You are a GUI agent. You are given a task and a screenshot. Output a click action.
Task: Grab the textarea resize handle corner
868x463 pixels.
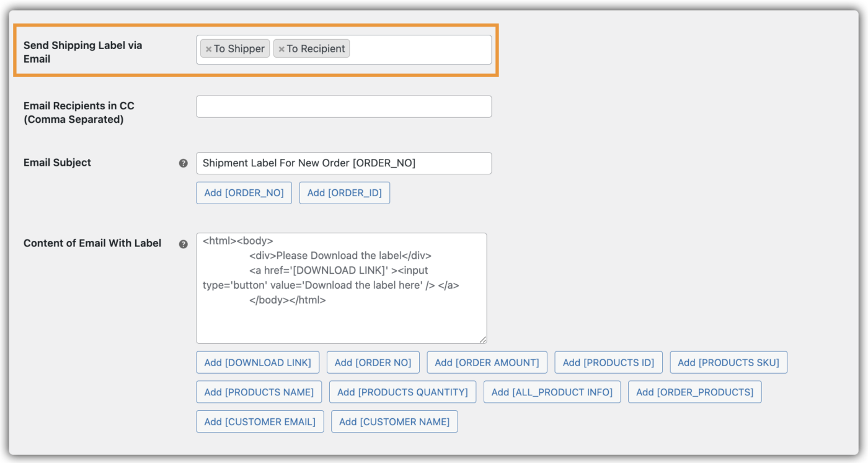pyautogui.click(x=482, y=339)
